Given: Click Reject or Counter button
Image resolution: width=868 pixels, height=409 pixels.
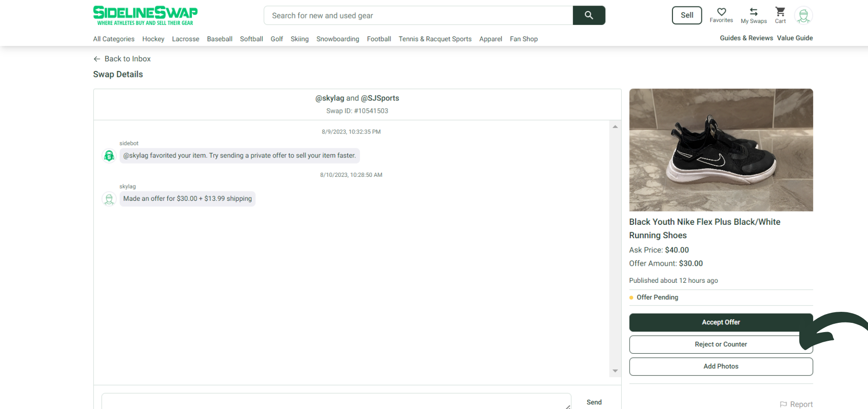Looking at the screenshot, I should [x=721, y=345].
